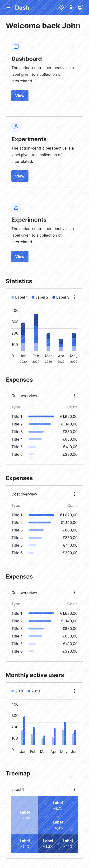Toggle Label 3 legend in Statistics
Screen dimensions: 89x868
click(x=61, y=297)
